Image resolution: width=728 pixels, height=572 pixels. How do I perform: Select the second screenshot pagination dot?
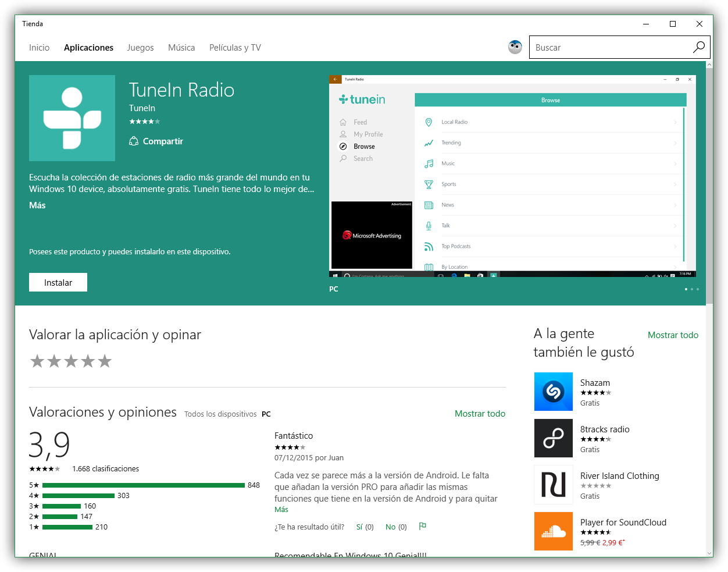click(x=692, y=289)
